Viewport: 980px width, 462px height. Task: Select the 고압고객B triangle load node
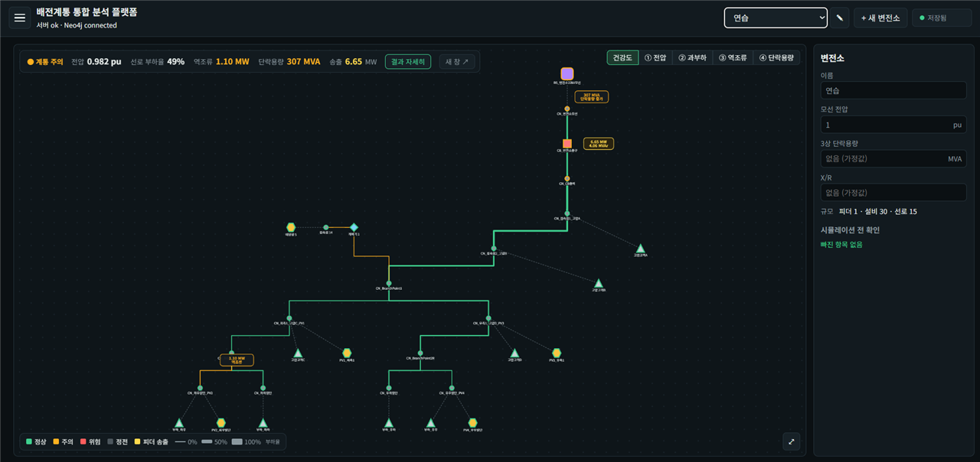[599, 283]
